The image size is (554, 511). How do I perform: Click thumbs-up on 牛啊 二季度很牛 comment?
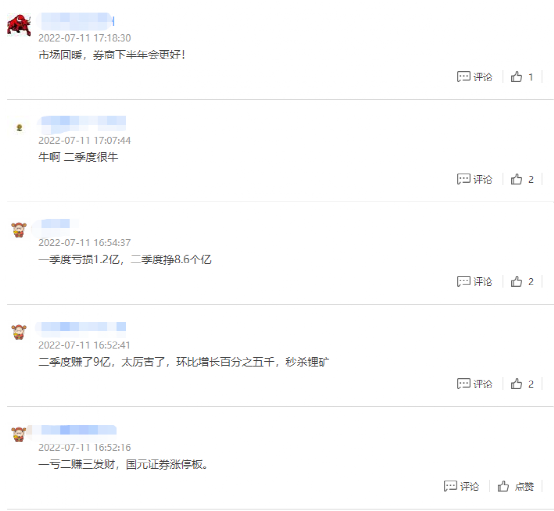(x=522, y=179)
